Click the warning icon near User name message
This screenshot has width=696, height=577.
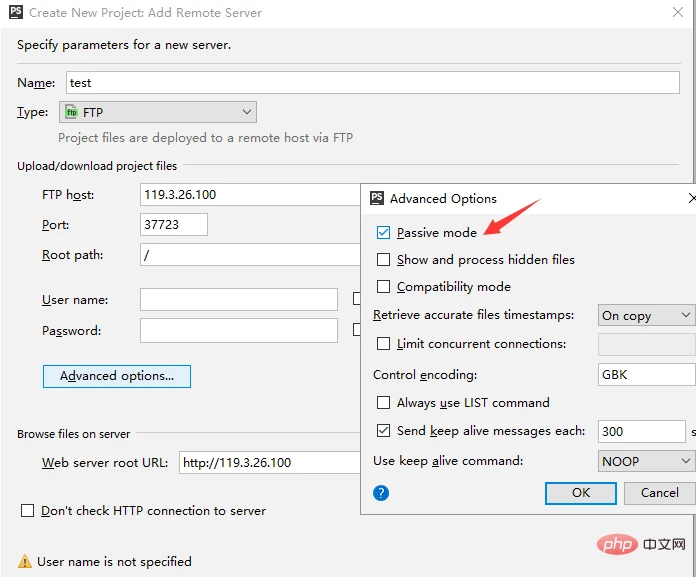tap(25, 561)
